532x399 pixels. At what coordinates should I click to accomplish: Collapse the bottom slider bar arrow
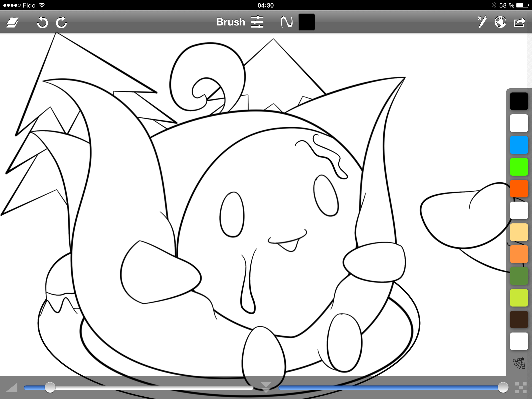point(266,387)
